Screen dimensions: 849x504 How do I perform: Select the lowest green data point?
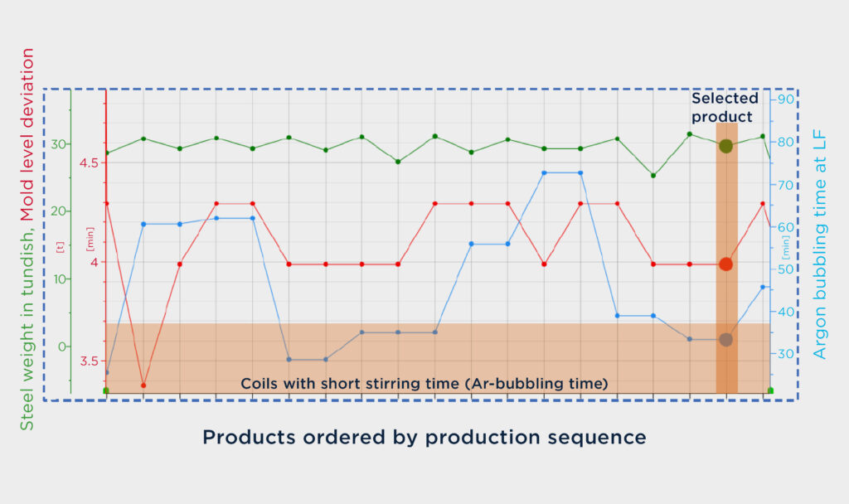click(653, 176)
